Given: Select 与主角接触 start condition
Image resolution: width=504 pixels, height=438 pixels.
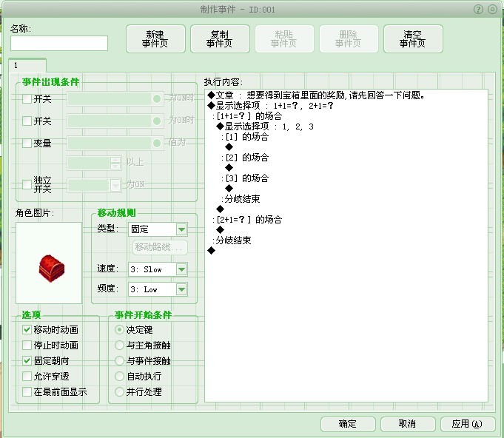Looking at the screenshot, I should point(119,345).
